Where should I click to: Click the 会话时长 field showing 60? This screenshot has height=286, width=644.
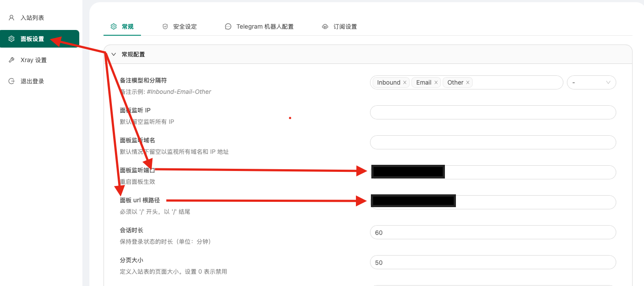tap(492, 232)
